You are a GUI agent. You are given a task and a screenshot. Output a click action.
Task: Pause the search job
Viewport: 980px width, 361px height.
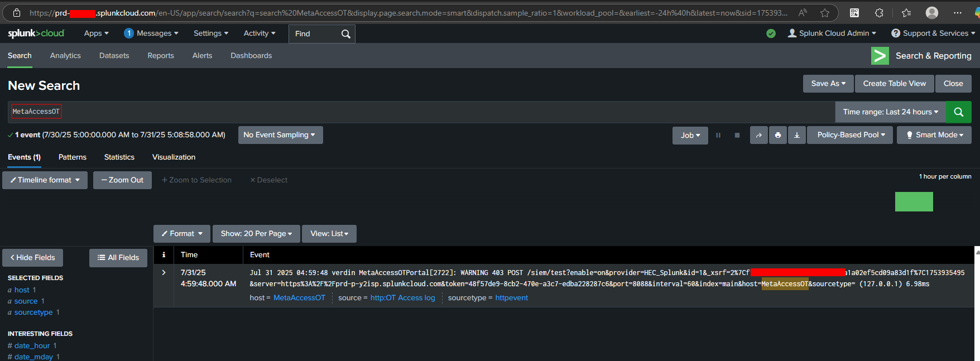coord(718,135)
